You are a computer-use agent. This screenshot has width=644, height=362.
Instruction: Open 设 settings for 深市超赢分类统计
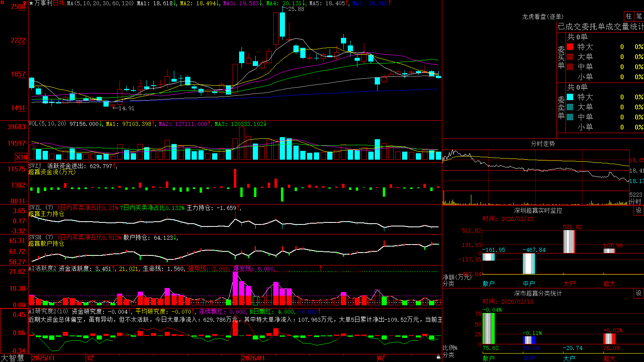(x=639, y=293)
